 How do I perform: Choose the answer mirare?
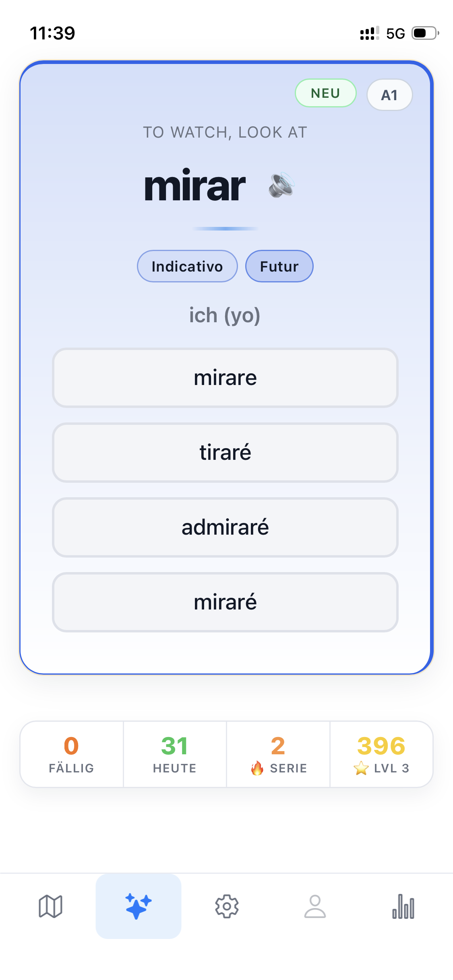tap(226, 377)
